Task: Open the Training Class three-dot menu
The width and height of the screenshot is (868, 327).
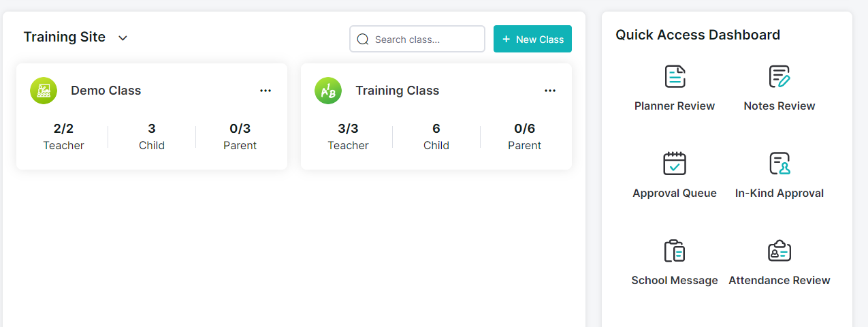Action: pos(550,91)
